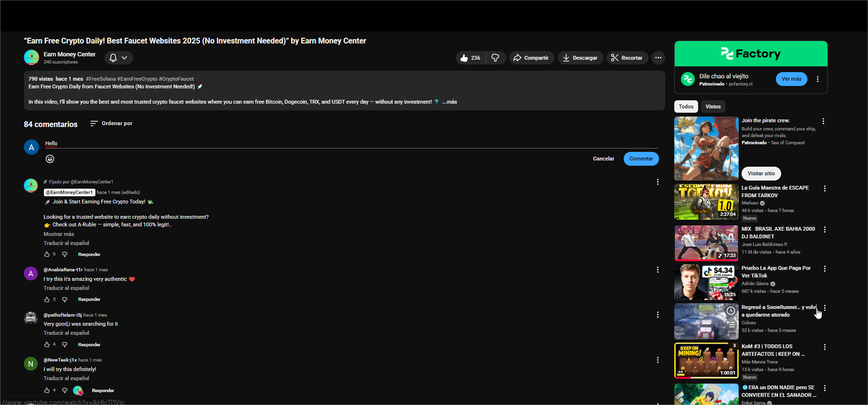This screenshot has height=405, width=868.
Task: Expand the pinned comment with Mostrar más
Action: click(59, 234)
